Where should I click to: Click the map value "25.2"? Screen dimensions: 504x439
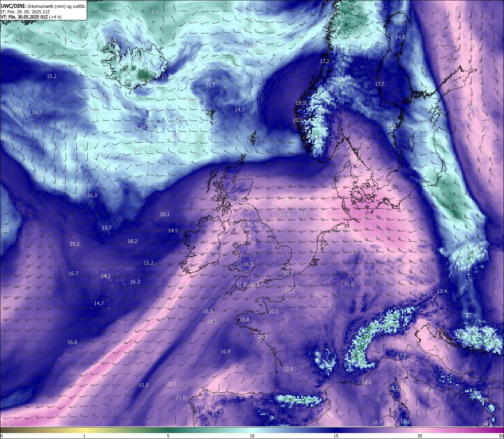click(171, 383)
